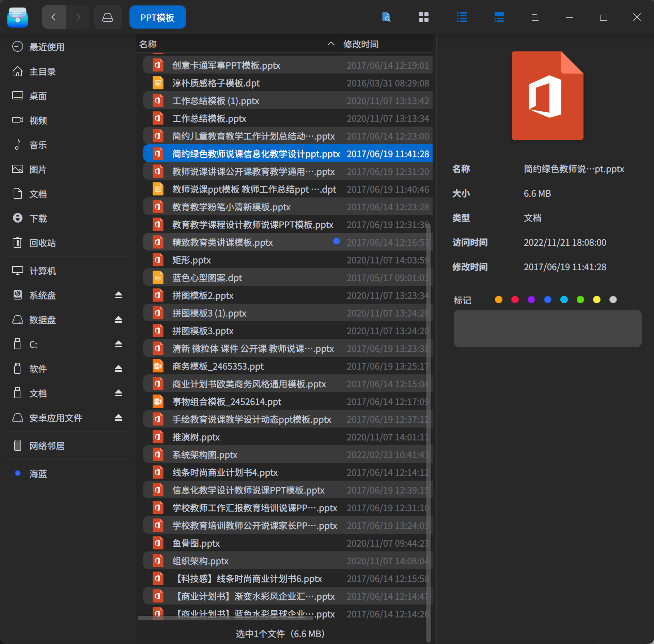Viewport: 654px width, 644px height.
Task: Toggle the 名称 sort order chevron
Action: coord(331,44)
